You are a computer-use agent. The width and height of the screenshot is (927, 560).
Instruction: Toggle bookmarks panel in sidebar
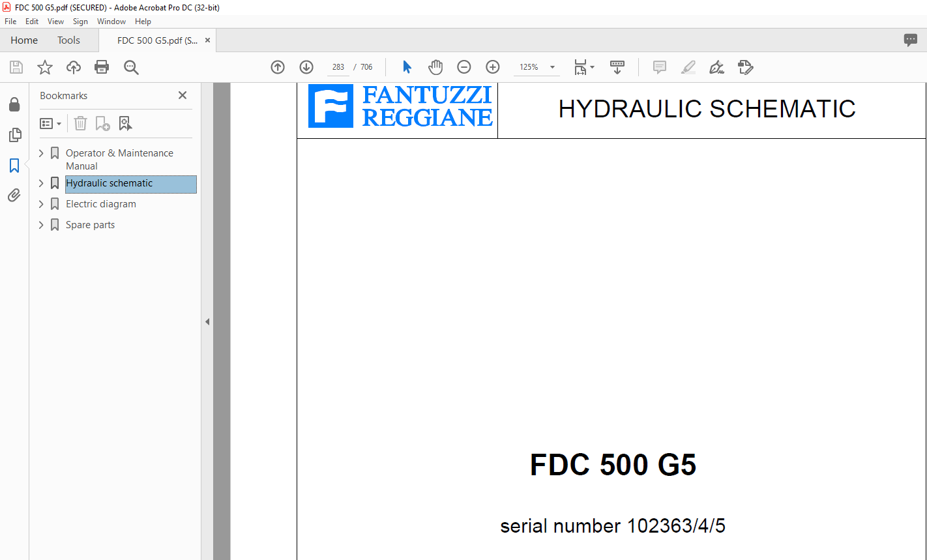coord(14,166)
